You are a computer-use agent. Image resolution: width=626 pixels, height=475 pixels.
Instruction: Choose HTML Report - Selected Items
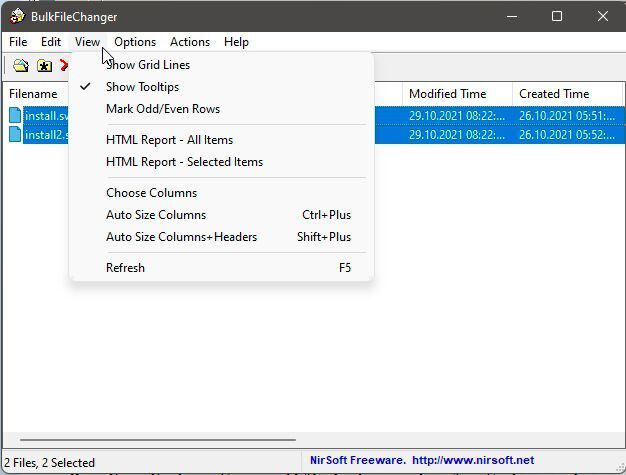[x=184, y=162]
